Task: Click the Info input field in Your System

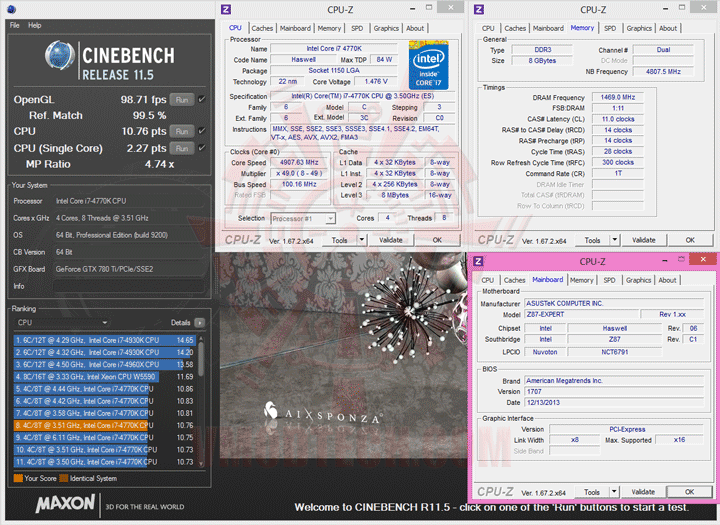Action: tap(129, 286)
